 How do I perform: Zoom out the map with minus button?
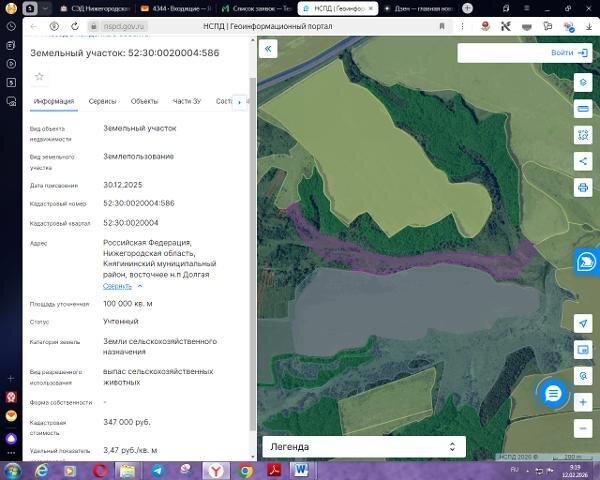(583, 428)
